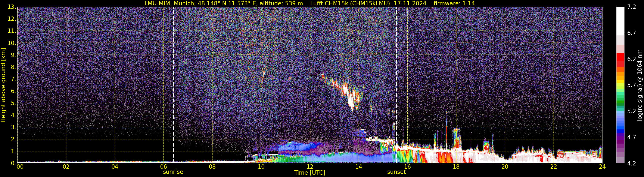Click the 'Time [UTC]' axis title
Image resolution: width=644 pixels, height=177 pixels.
tap(310, 173)
